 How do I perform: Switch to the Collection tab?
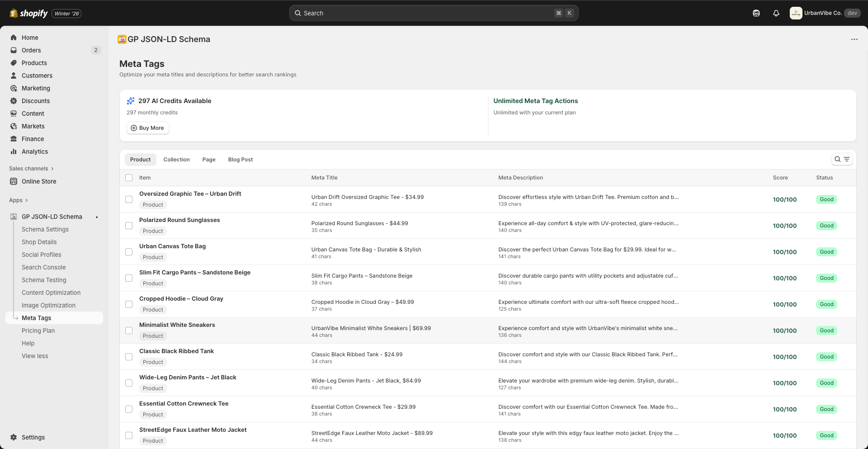(176, 160)
